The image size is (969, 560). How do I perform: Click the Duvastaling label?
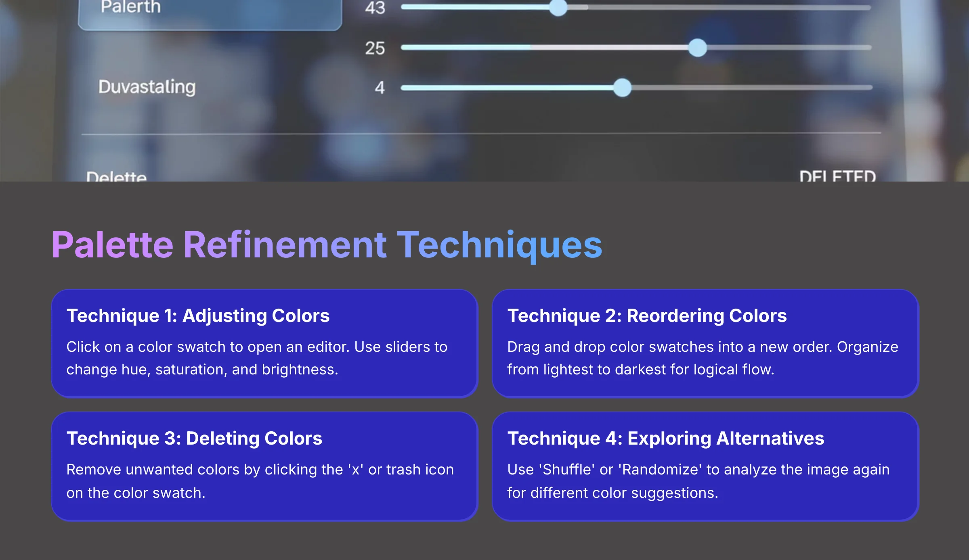click(x=147, y=87)
